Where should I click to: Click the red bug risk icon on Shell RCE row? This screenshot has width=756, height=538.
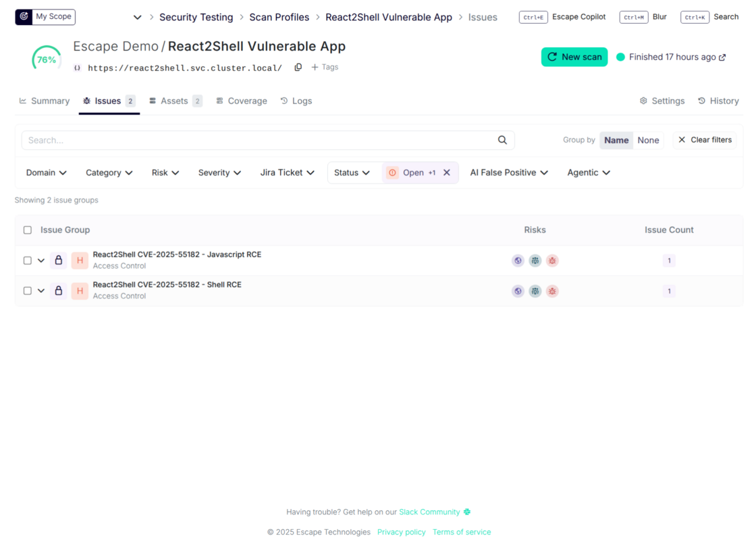point(553,291)
